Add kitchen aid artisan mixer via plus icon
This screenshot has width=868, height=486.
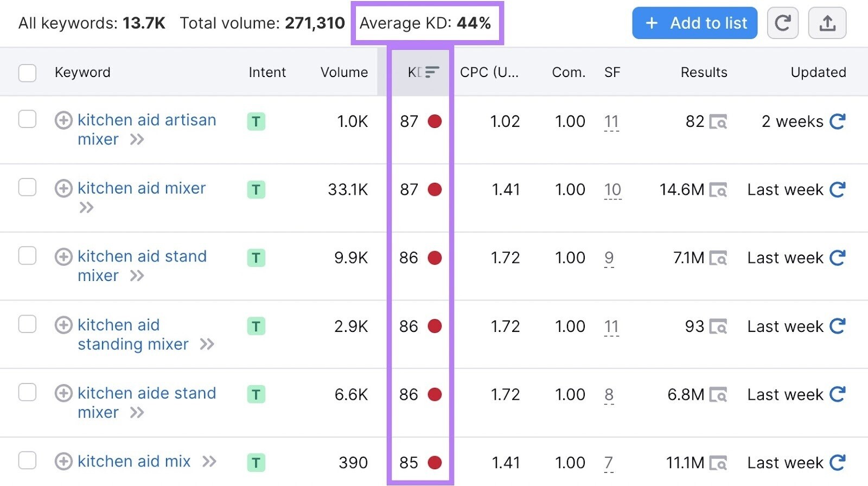[x=63, y=120]
